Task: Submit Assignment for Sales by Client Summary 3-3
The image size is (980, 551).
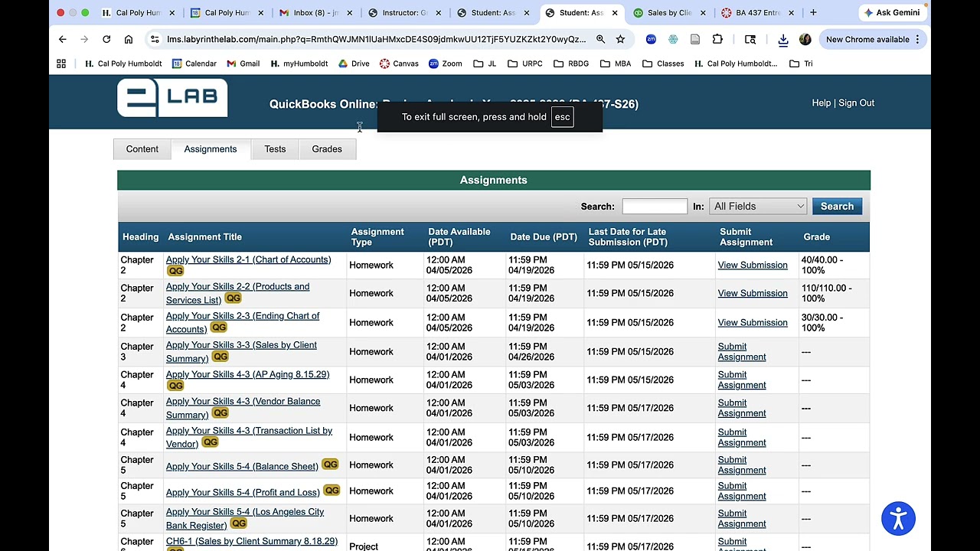Action: point(742,351)
